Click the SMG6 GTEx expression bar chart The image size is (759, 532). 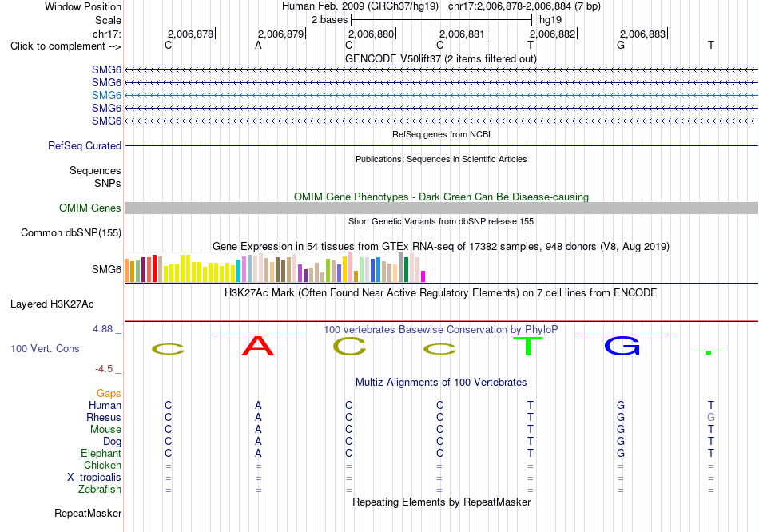[x=275, y=268]
